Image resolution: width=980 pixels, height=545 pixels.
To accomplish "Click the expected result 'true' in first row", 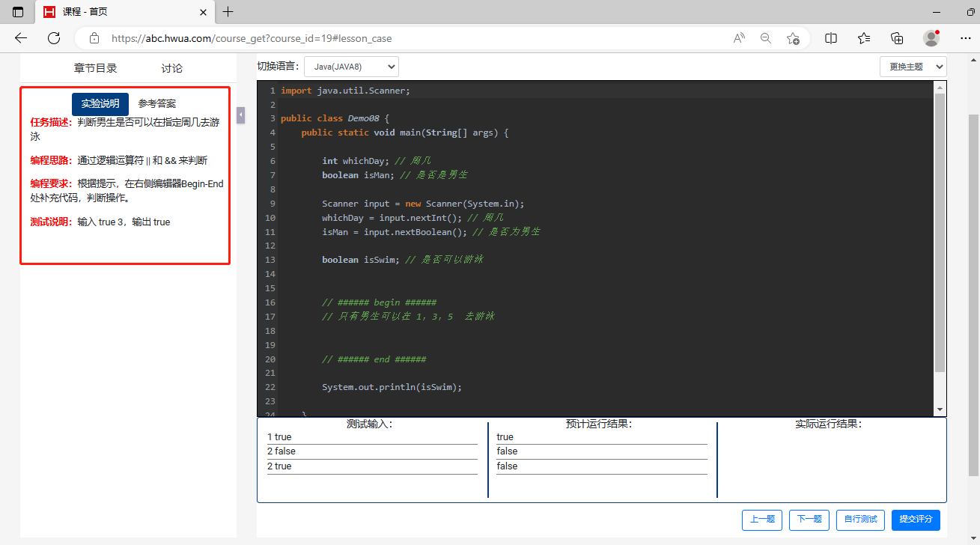I will point(505,437).
